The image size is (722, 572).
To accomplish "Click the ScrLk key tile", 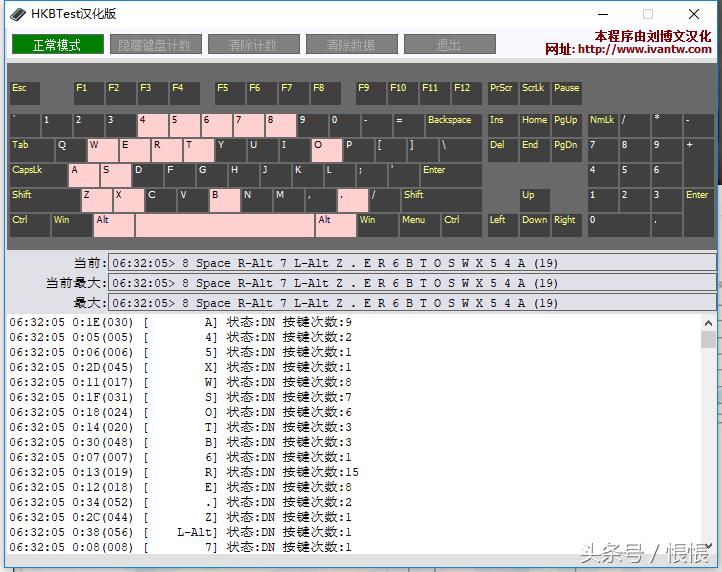I will coord(535,93).
